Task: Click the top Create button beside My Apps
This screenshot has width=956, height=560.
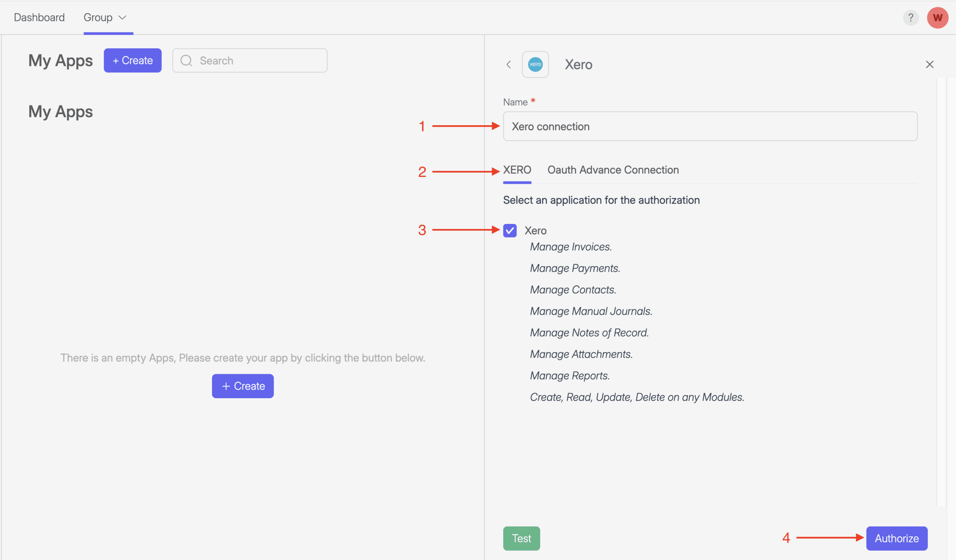Action: [x=132, y=61]
